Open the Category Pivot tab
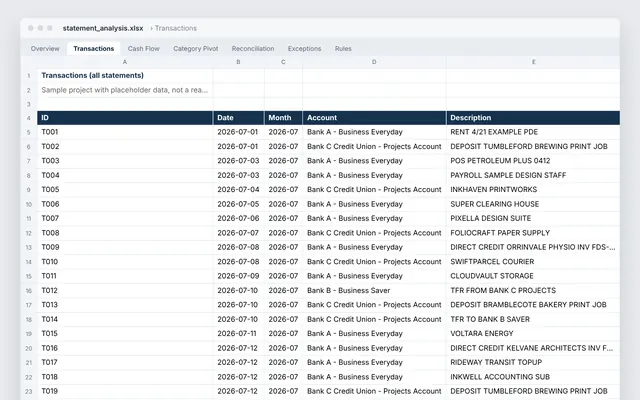The height and width of the screenshot is (400, 640). (x=196, y=49)
